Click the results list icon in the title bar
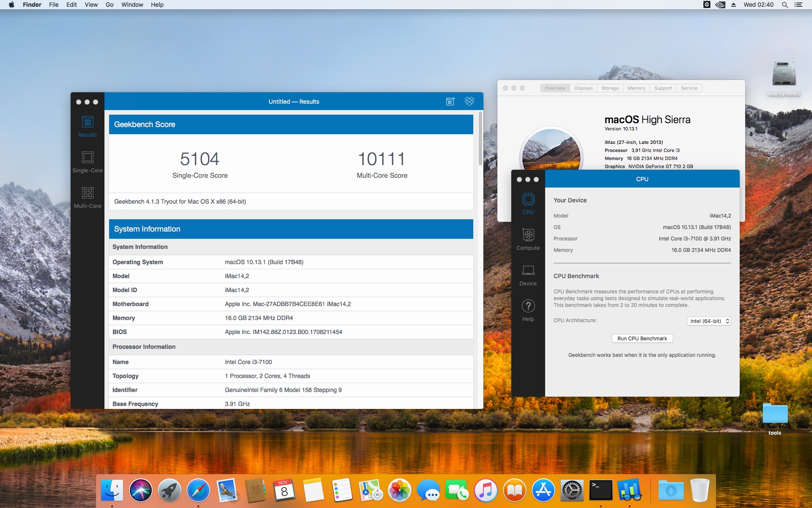Viewport: 812px width, 508px height. [450, 102]
